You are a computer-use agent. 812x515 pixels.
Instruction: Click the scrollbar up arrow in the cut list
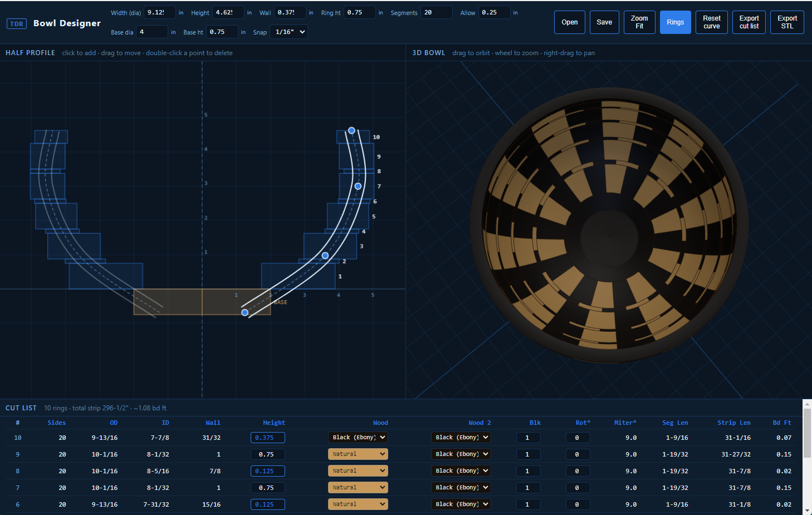[x=807, y=404]
